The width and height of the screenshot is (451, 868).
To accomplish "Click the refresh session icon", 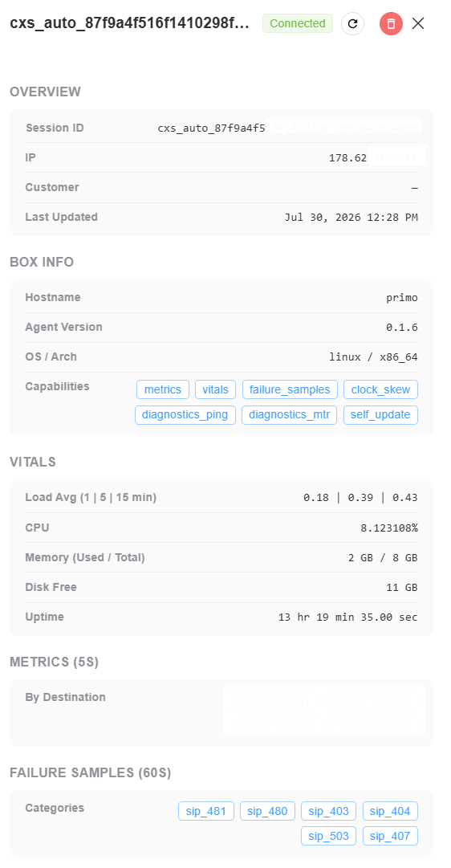I will point(352,24).
